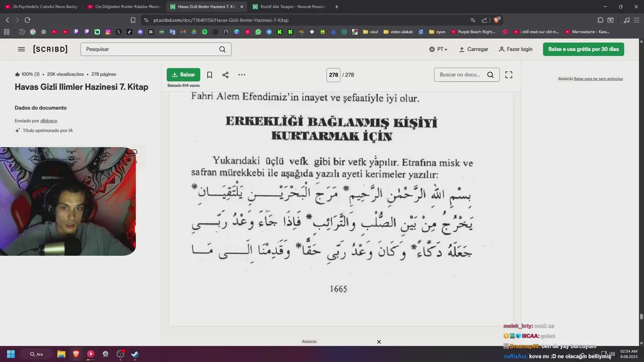Screen dimensions: 644x362
Task: Click the document search magnifier icon
Action: click(x=491, y=75)
